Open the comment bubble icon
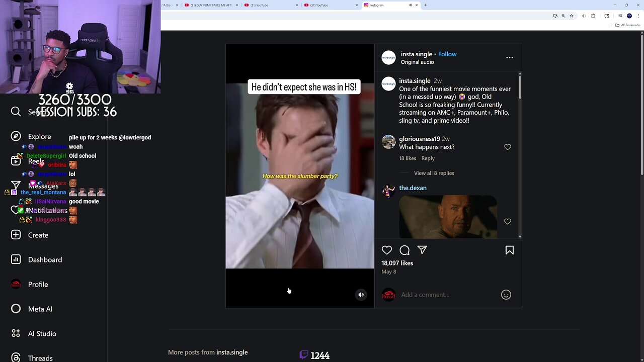The width and height of the screenshot is (644, 362). click(x=405, y=250)
